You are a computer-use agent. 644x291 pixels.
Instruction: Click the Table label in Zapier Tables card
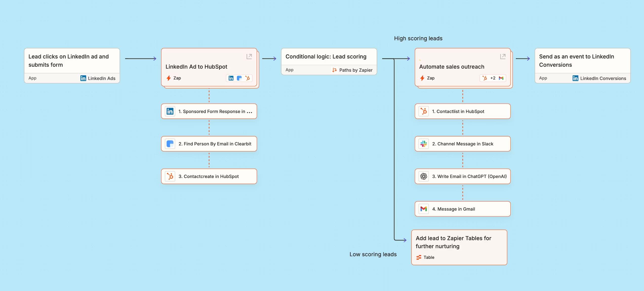(429, 257)
